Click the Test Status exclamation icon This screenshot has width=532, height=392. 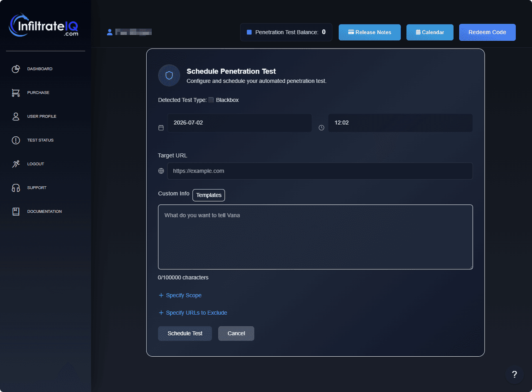16,140
